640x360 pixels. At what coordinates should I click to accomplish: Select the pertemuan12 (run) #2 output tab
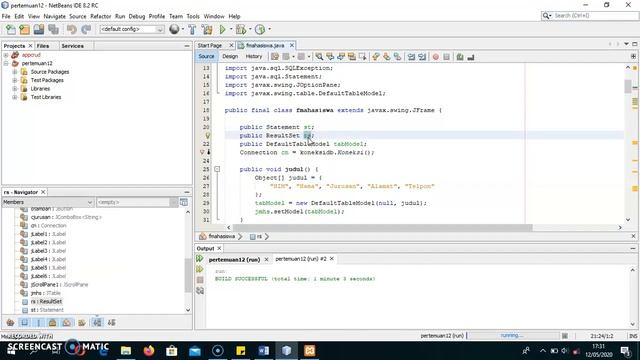(x=301, y=259)
